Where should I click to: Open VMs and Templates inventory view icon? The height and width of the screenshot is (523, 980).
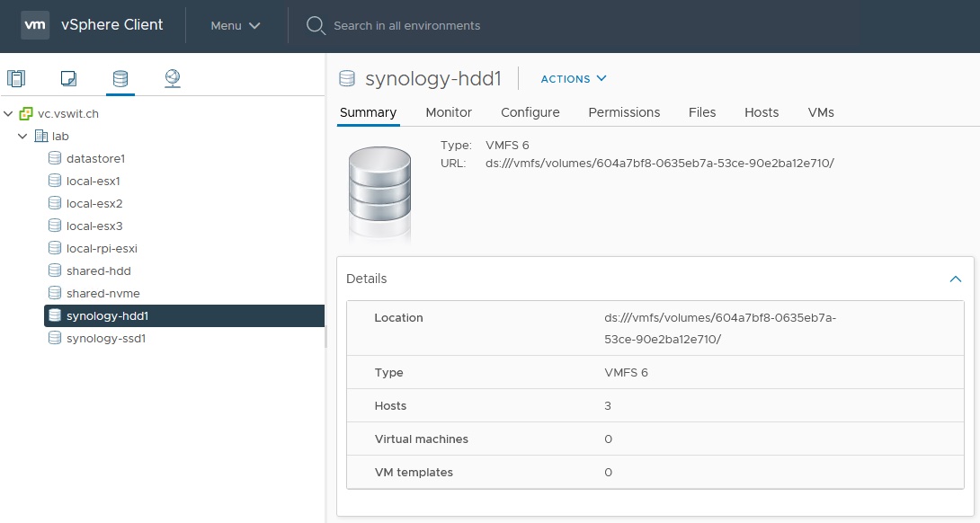coord(68,79)
